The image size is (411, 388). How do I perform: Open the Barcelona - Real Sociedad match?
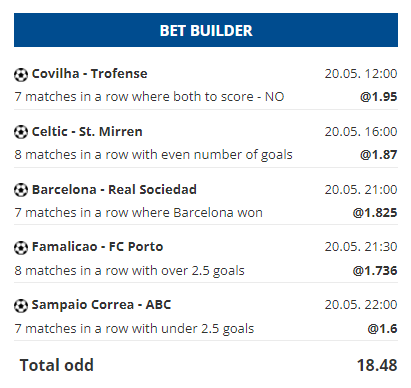(x=114, y=190)
